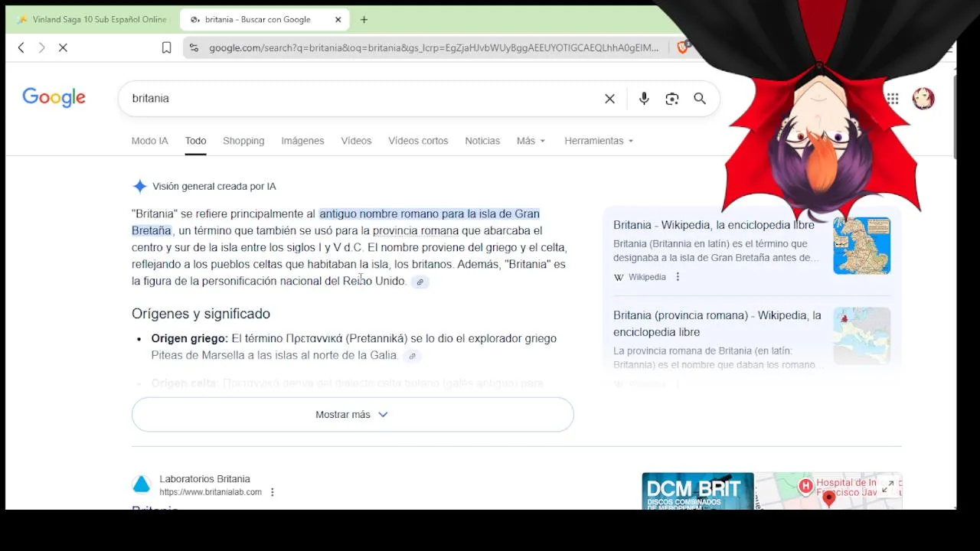This screenshot has width=980, height=551.
Task: Open Britania (provincia romana) Wikipedia link
Action: point(717,324)
